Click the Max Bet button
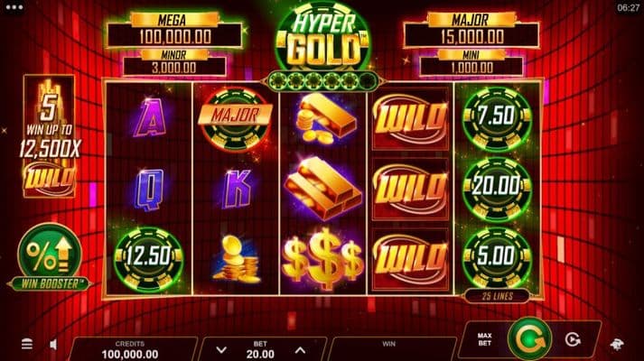 click(x=485, y=339)
